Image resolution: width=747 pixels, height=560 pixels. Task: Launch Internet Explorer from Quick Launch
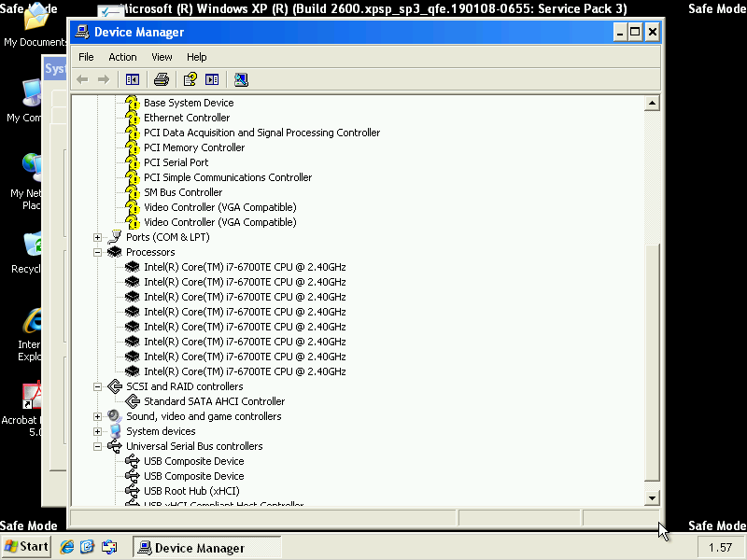point(67,547)
